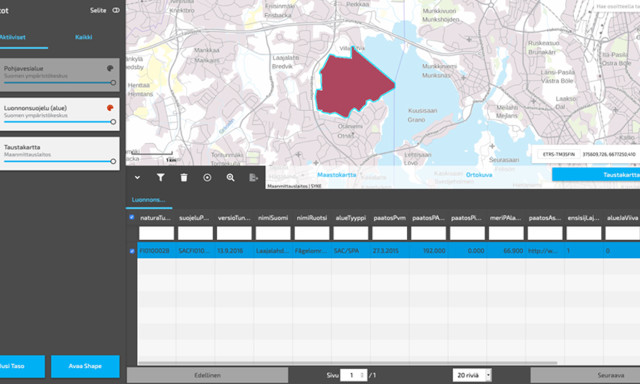Adjust Luonnonsuojelu (alue) opacity slider handle
640x384 pixels.
pyautogui.click(x=113, y=122)
